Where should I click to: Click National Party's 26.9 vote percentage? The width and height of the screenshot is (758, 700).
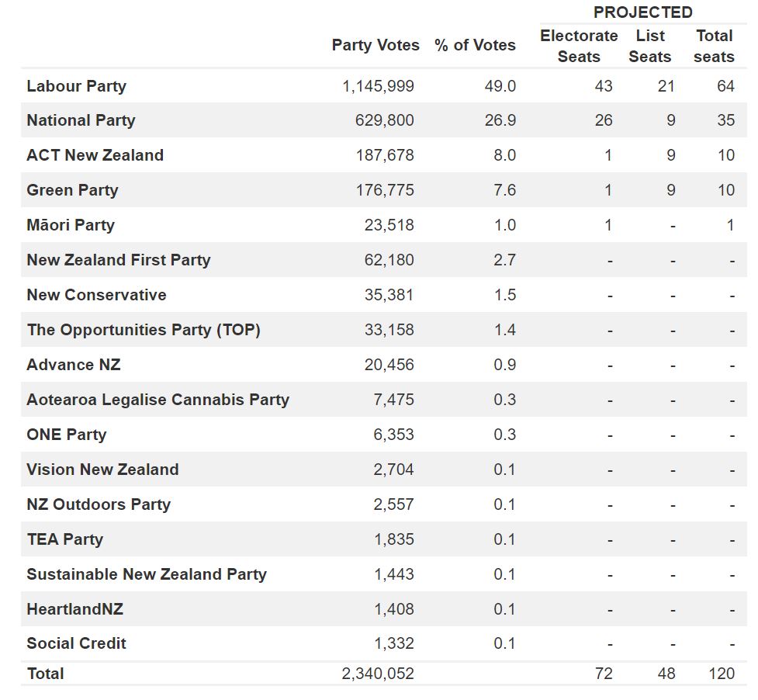[500, 120]
